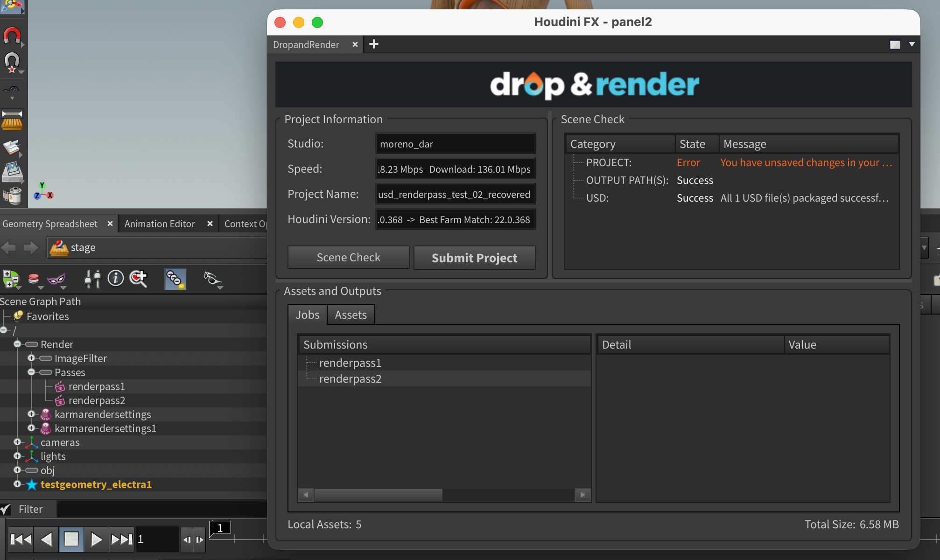The image size is (940, 560).
Task: Click the Favorites icon in scene graph
Action: (18, 316)
